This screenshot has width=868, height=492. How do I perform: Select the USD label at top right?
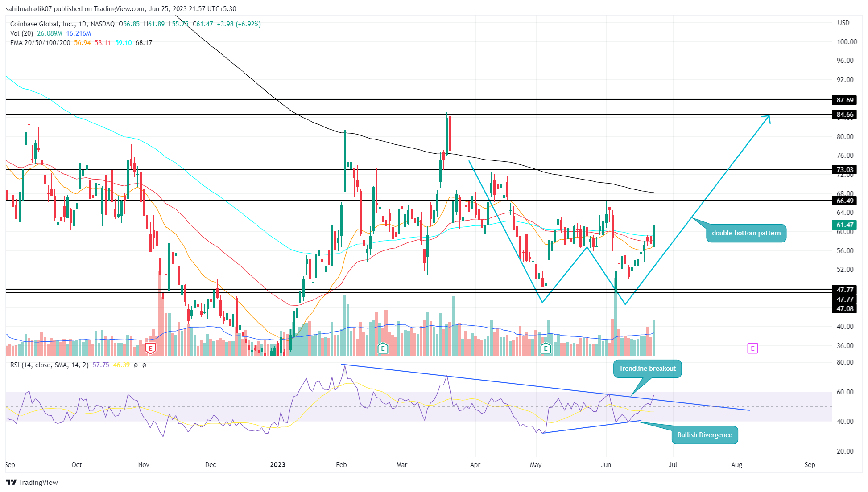844,23
